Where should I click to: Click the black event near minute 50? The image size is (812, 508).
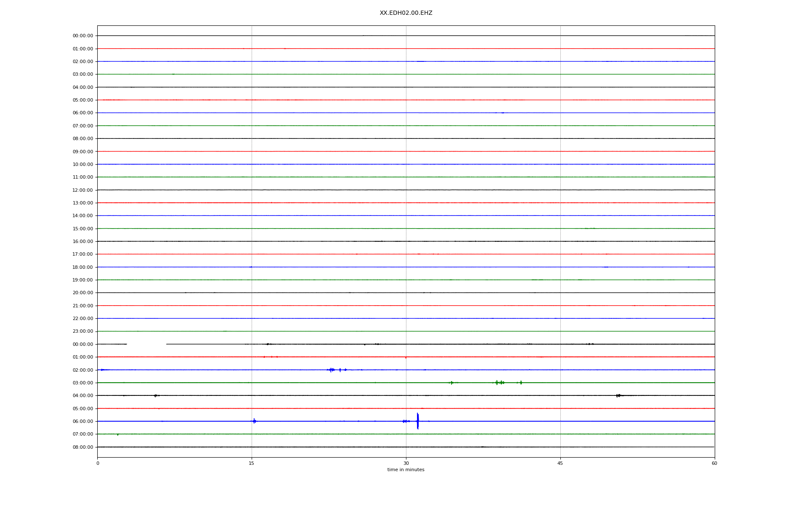click(x=618, y=395)
